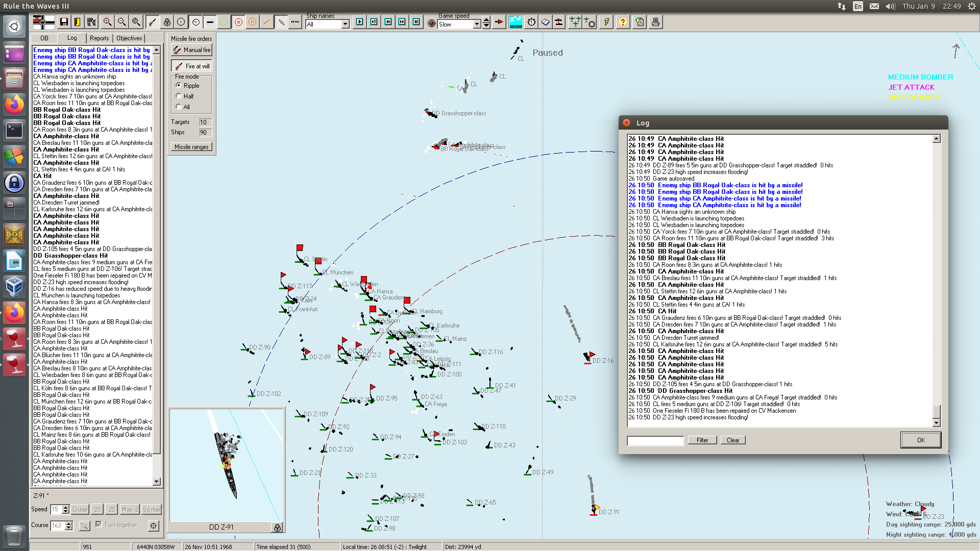
Task: Pause the game with the pause button
Action: point(416,22)
